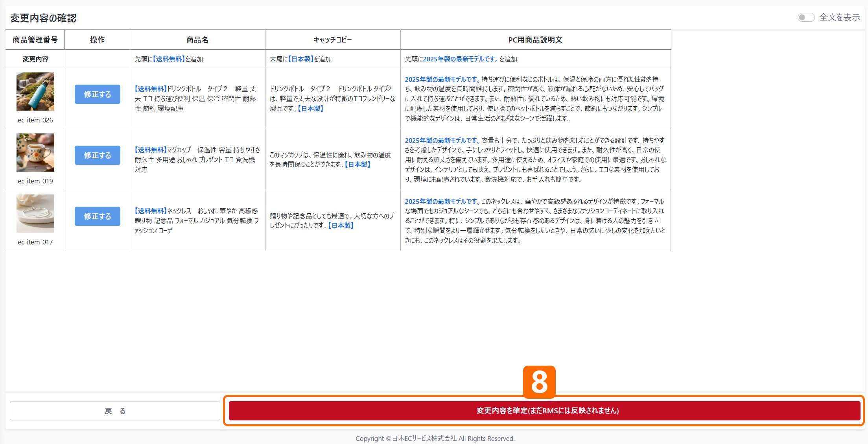The width and height of the screenshot is (868, 444).
Task: Click the ec_item_017 item number
Action: click(35, 242)
